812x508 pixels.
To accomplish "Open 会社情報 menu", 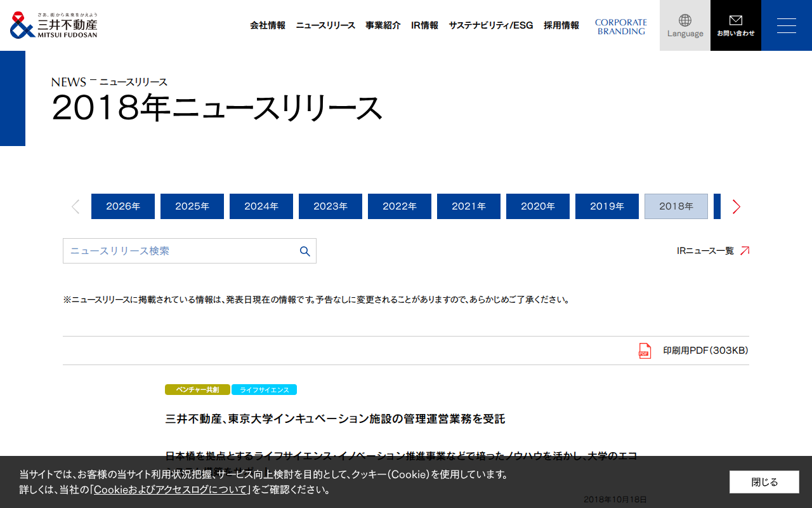I will [x=268, y=25].
